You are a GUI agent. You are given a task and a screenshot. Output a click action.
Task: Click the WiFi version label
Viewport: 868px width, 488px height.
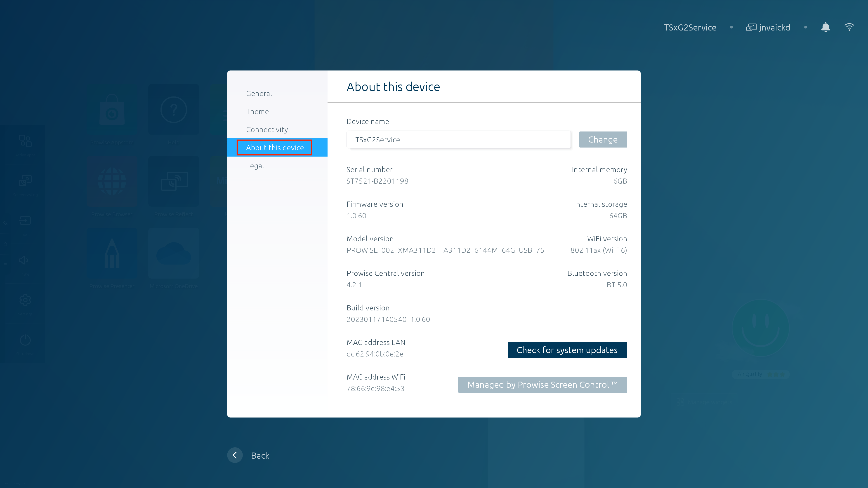coord(607,239)
